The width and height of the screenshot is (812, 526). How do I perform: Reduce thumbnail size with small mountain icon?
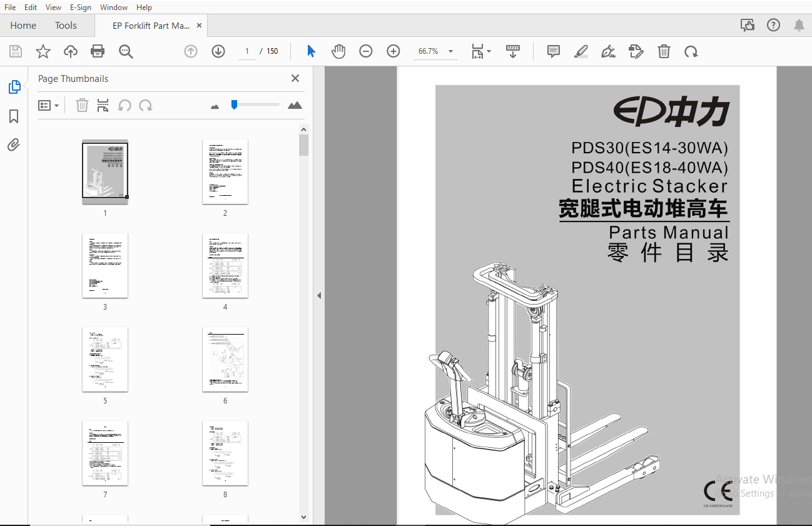click(x=215, y=106)
